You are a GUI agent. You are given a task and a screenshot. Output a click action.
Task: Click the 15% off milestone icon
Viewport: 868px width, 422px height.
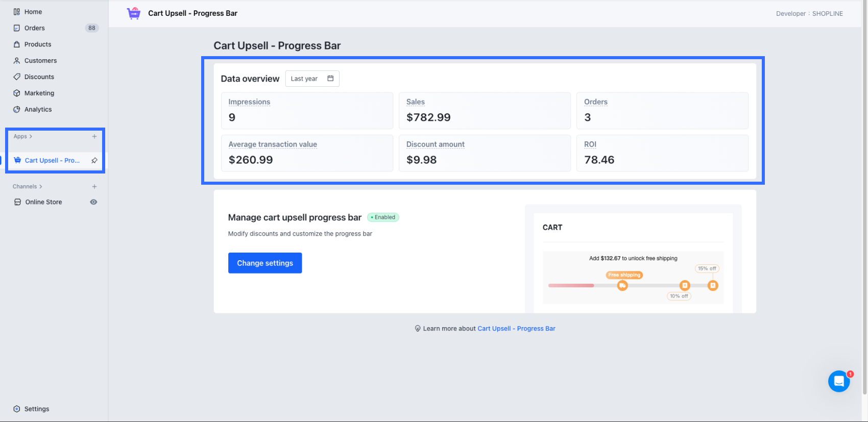pos(713,286)
